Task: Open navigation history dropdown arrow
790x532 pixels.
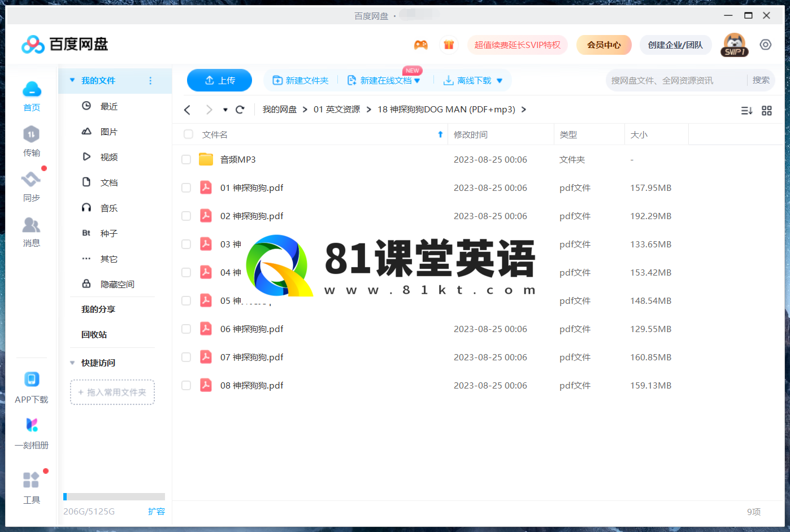Action: 225,110
